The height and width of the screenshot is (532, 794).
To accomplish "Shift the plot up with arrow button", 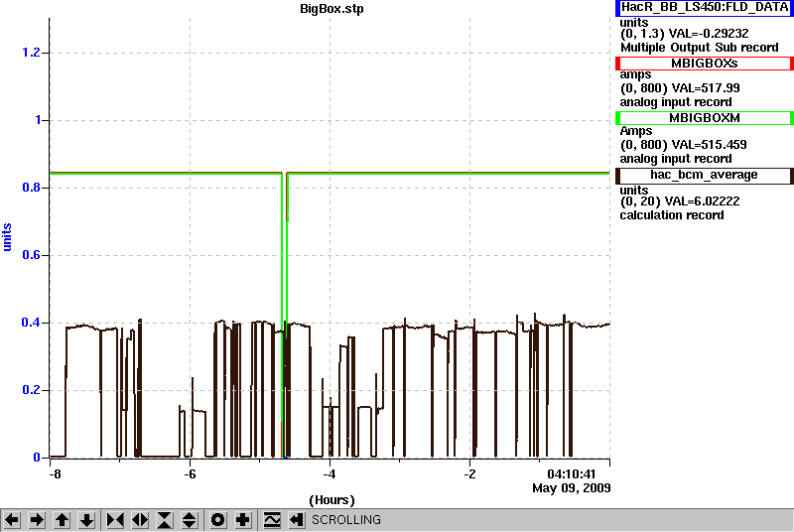I will [x=62, y=520].
